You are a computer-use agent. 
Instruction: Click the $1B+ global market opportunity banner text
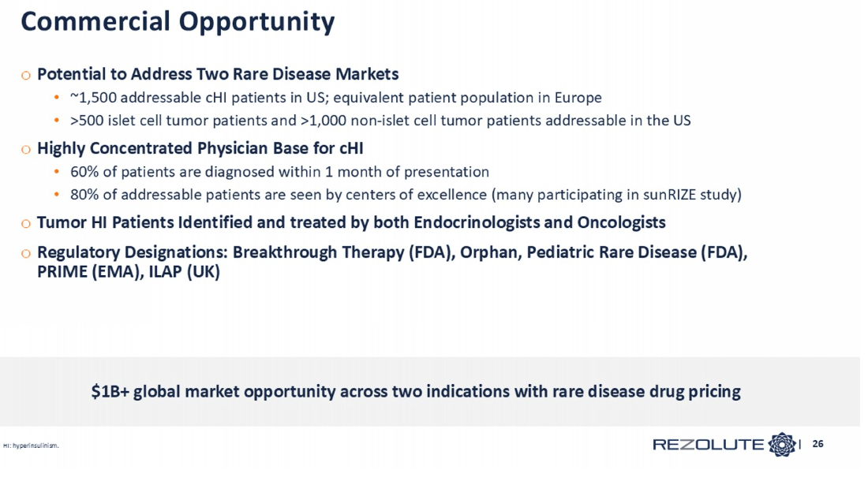[416, 392]
